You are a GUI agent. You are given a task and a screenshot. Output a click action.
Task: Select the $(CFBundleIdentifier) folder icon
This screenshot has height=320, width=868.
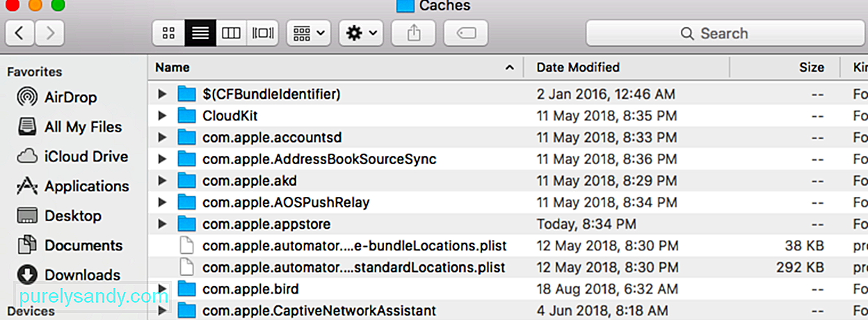(x=187, y=94)
